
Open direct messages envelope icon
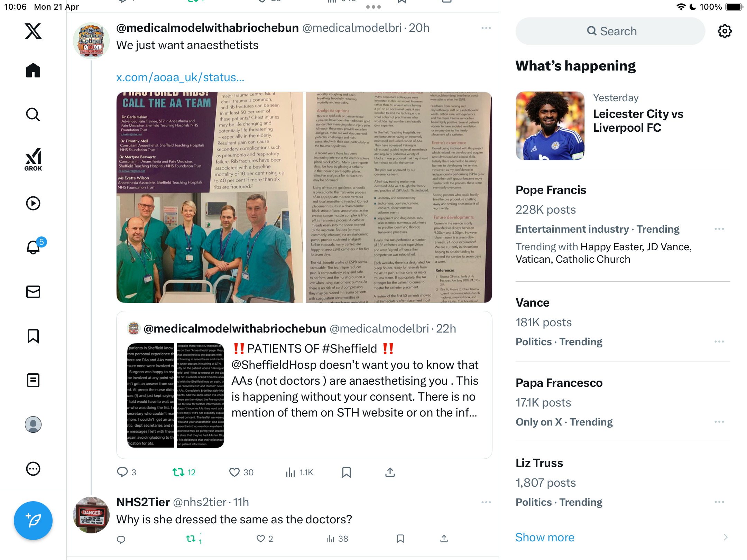(33, 292)
